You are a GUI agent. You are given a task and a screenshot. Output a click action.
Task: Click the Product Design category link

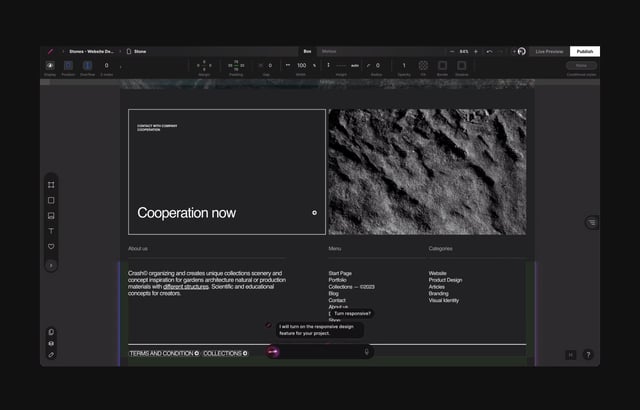(x=445, y=280)
